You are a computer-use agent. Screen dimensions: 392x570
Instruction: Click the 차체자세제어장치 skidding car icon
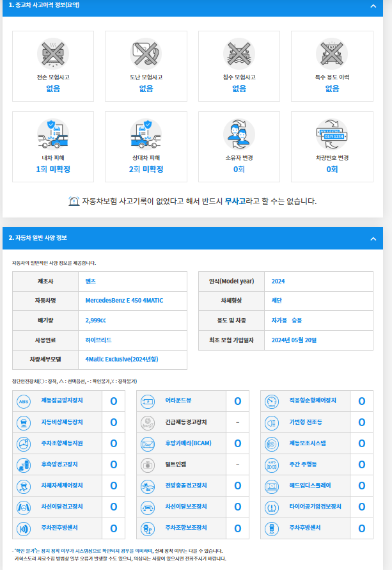(24, 486)
